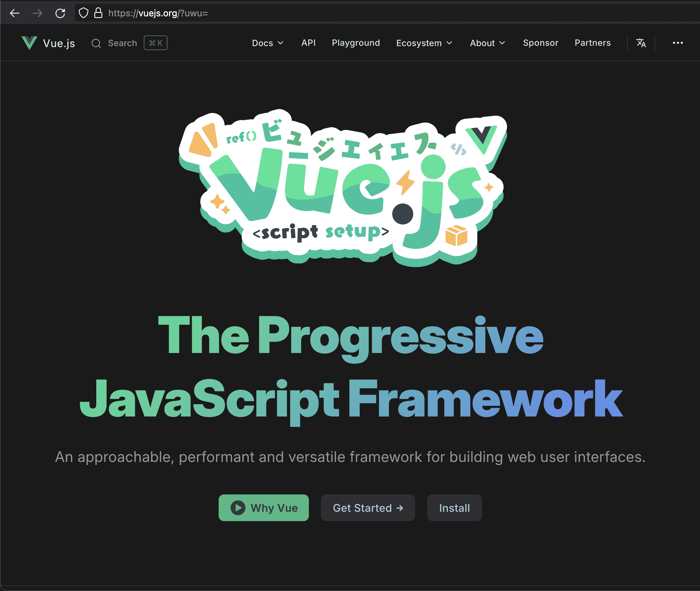Click the Vue.js logo in navbar
The image size is (700, 591).
[29, 43]
